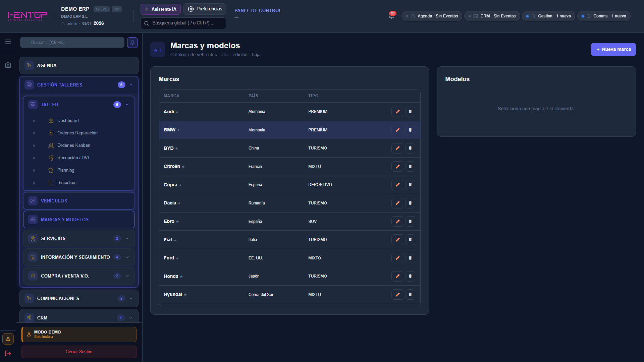Focus the sidebar Buscar search field

72,43
